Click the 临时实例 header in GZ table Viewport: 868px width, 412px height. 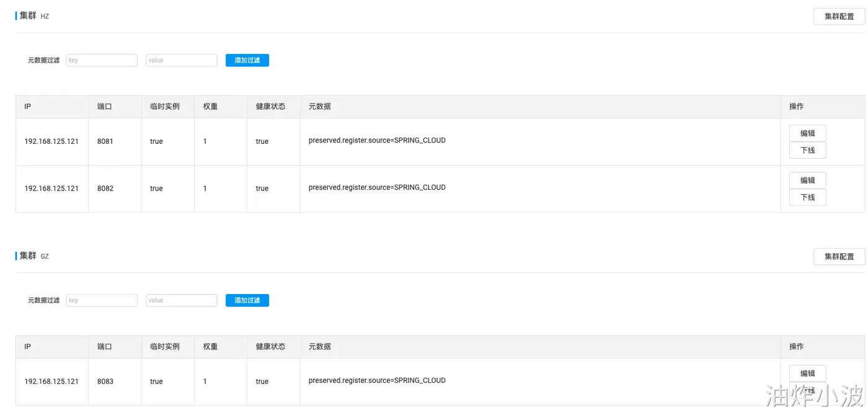click(x=165, y=347)
